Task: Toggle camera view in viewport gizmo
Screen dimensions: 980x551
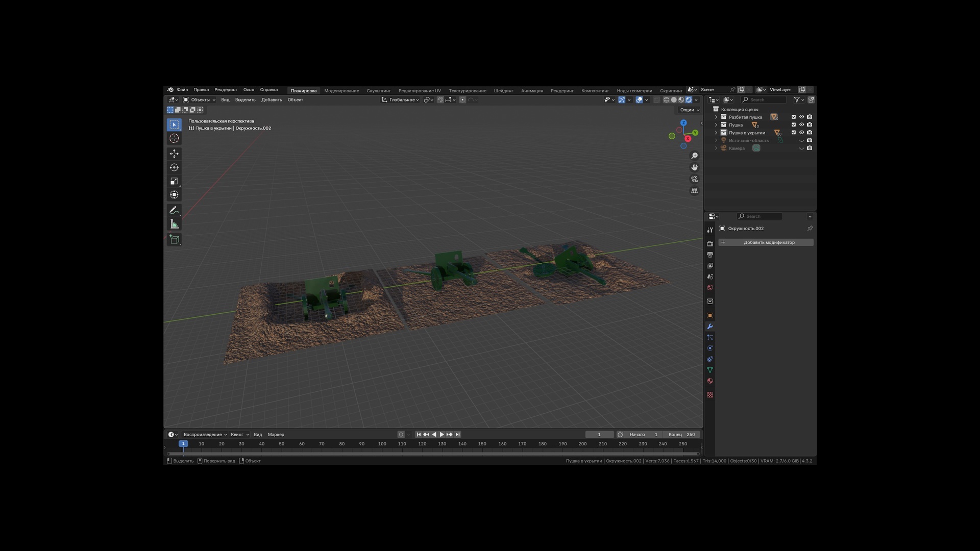Action: [694, 179]
